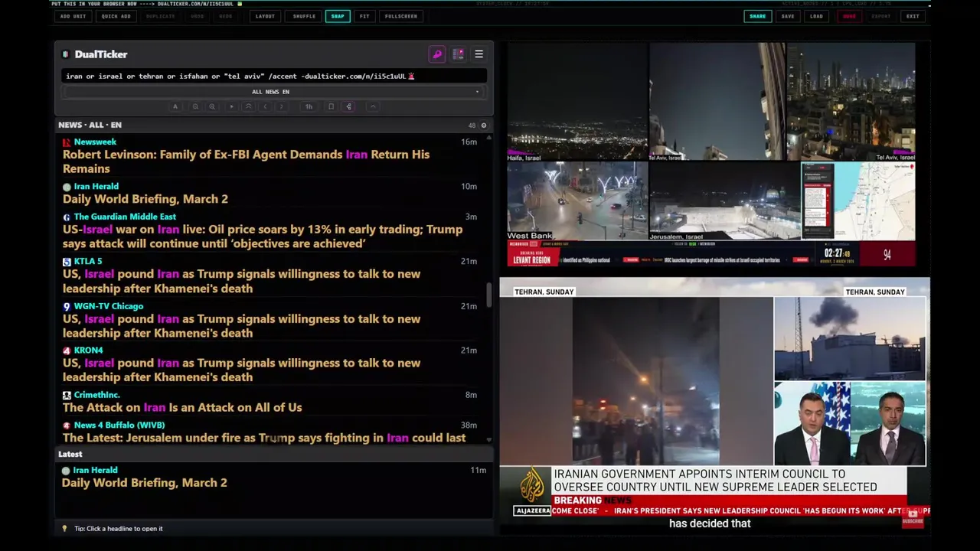Click the KRON4 source icon
The height and width of the screenshot is (551, 980).
coord(67,350)
